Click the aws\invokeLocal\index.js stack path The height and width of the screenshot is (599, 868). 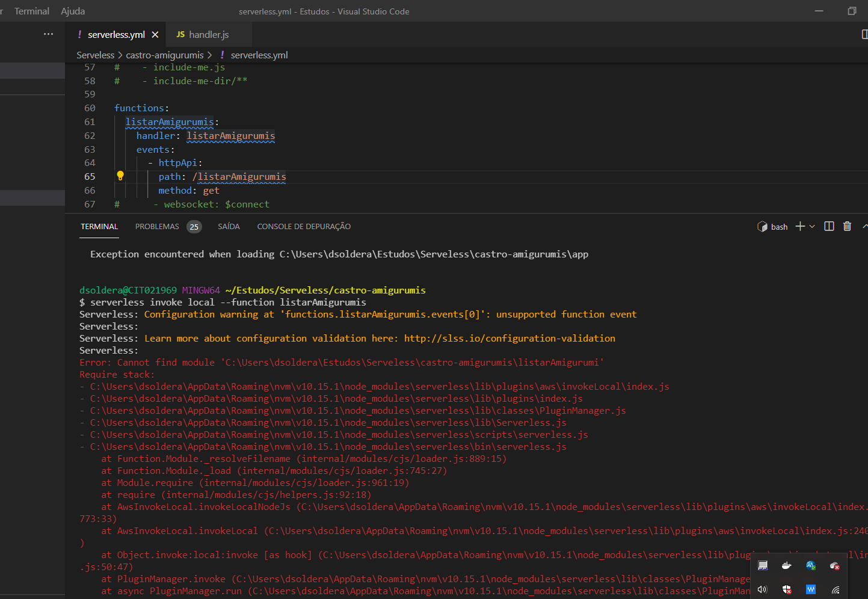click(x=380, y=387)
